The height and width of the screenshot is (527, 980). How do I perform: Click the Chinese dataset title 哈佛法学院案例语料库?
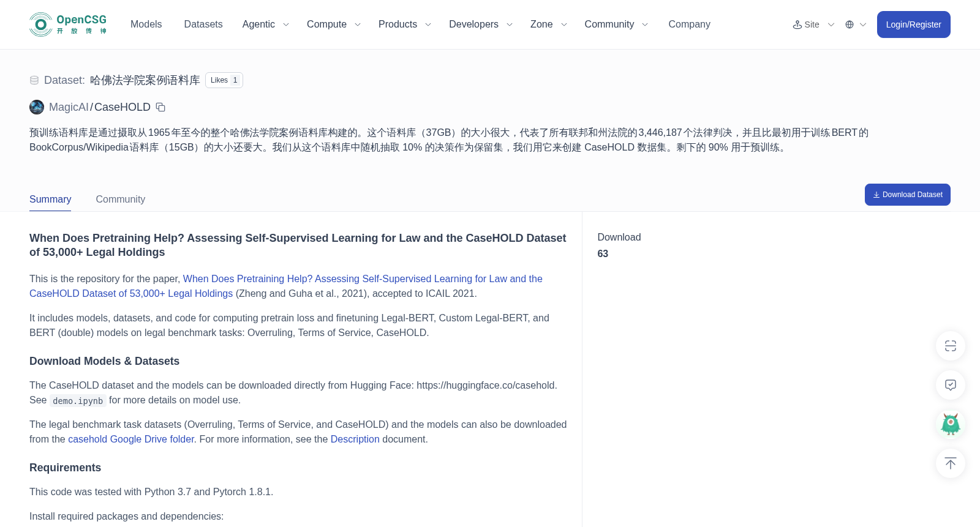[145, 80]
